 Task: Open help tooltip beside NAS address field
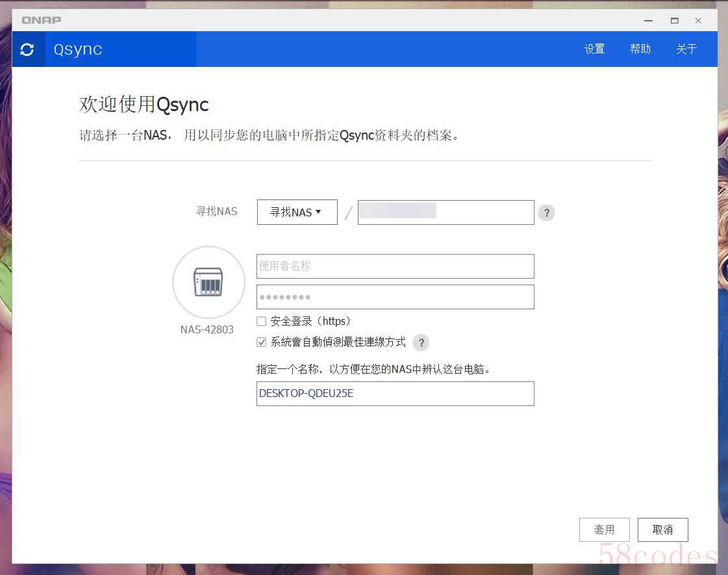click(x=547, y=212)
